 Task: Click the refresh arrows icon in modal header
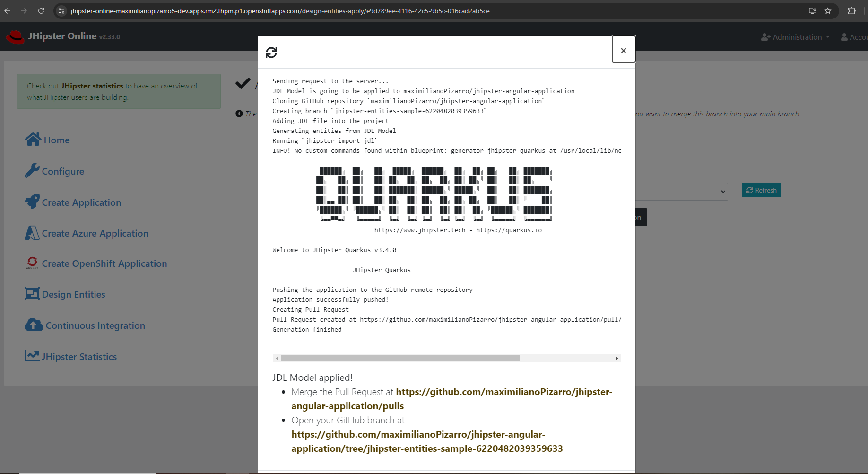click(x=271, y=53)
